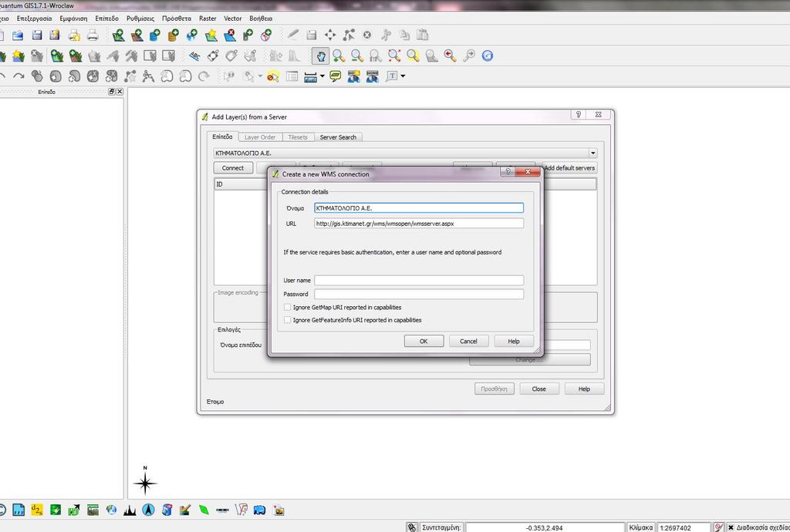Click New Shapefile Layer star icon
This screenshot has height=532, width=790.
tap(211, 35)
